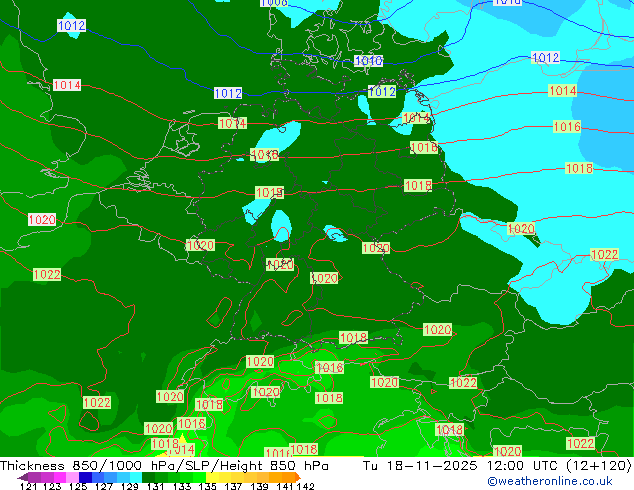Click the legend value 123
This screenshot has width=634, height=490.
52,486
